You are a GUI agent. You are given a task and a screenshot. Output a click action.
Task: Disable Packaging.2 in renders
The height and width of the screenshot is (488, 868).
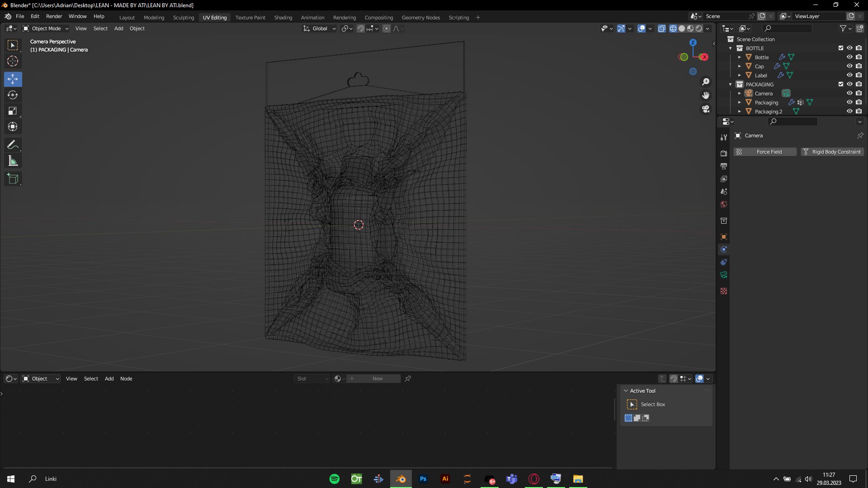point(859,111)
